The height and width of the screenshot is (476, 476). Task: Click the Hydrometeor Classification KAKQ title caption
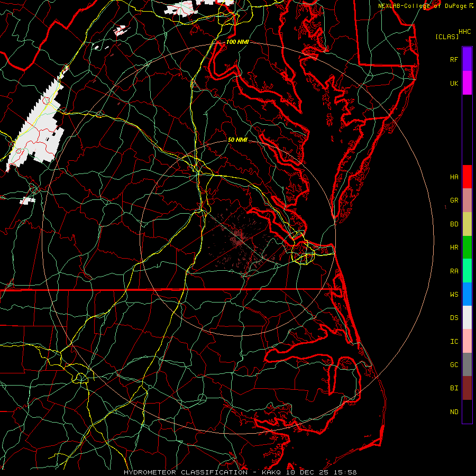(240, 472)
